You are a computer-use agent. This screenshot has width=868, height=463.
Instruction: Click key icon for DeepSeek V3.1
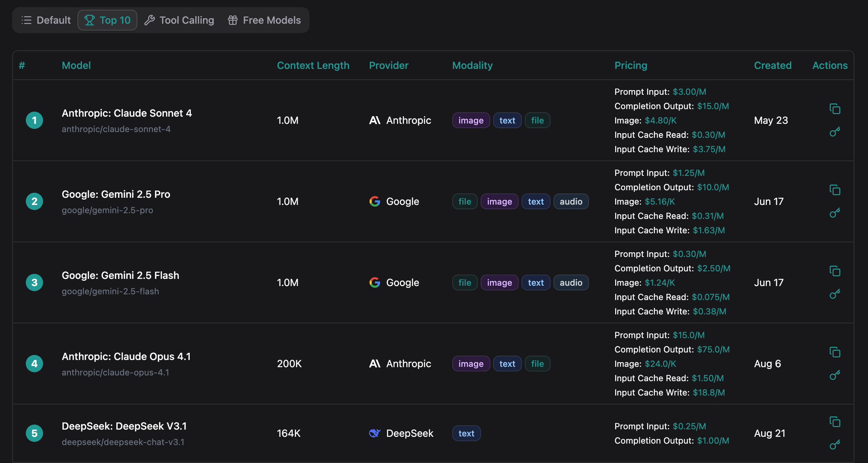click(x=835, y=445)
